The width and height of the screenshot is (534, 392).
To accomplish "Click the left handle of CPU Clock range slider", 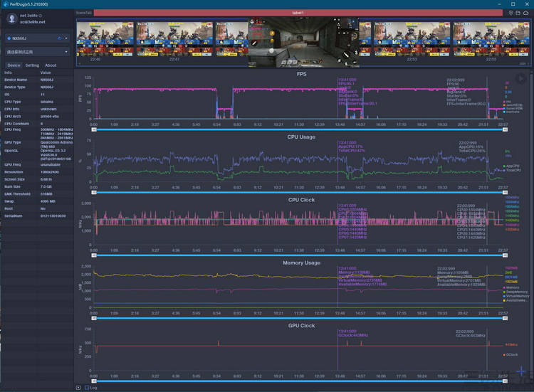I will point(94,255).
